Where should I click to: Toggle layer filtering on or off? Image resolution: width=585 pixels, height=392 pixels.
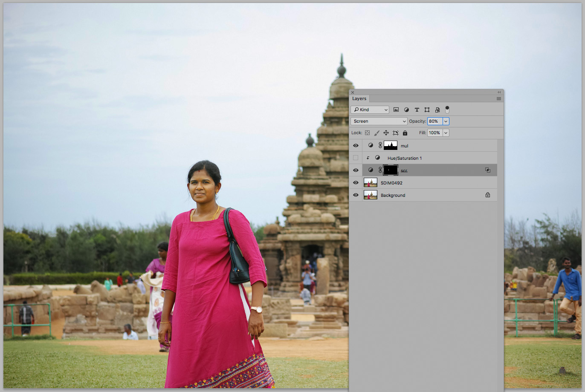447,110
